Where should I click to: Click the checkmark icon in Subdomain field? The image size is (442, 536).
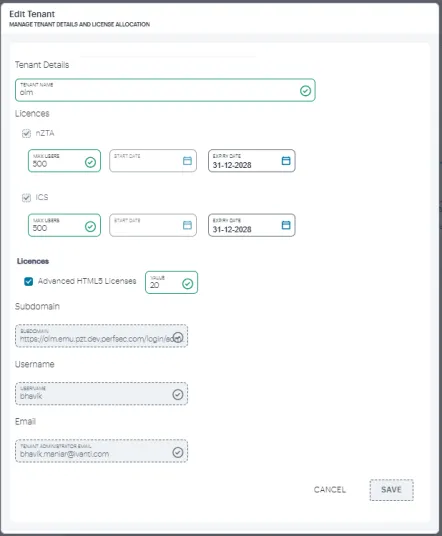[x=178, y=337]
